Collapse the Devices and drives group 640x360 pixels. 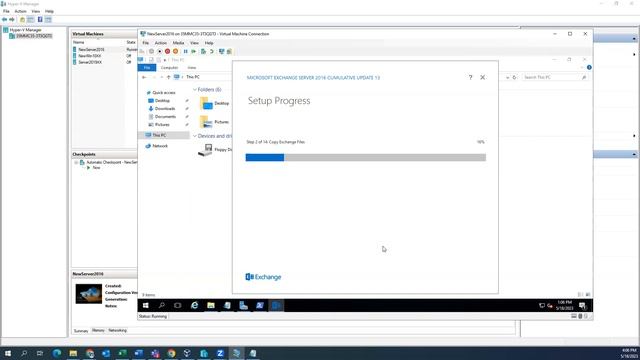[x=195, y=136]
